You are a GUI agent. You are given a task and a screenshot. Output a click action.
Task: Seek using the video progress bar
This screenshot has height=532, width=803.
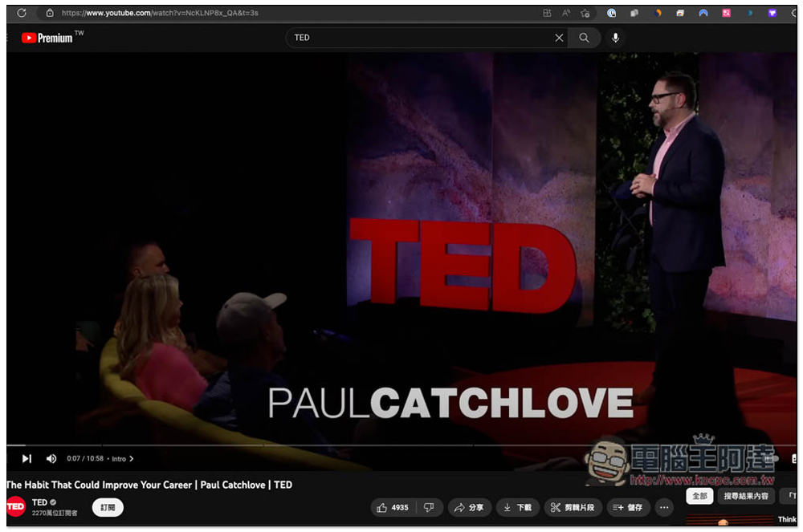(x=321, y=445)
